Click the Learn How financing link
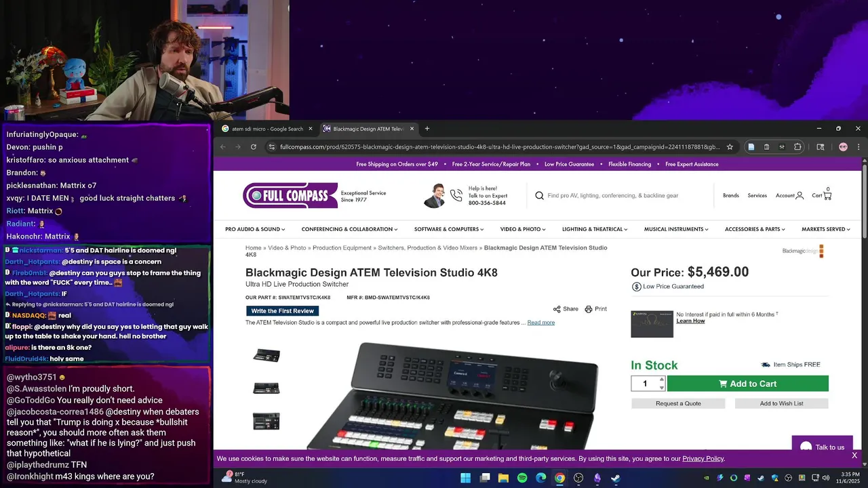This screenshot has height=488, width=868. pos(690,321)
